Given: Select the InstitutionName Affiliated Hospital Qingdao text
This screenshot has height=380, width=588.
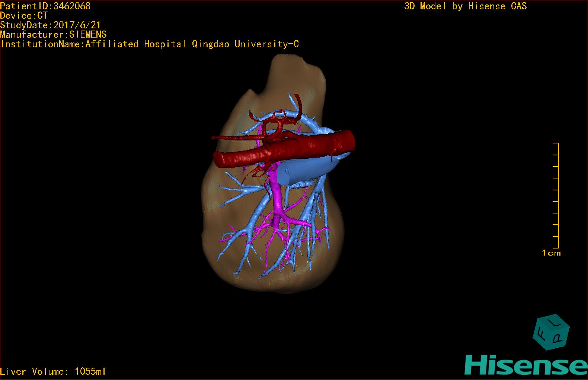Looking at the screenshot, I should click(150, 44).
